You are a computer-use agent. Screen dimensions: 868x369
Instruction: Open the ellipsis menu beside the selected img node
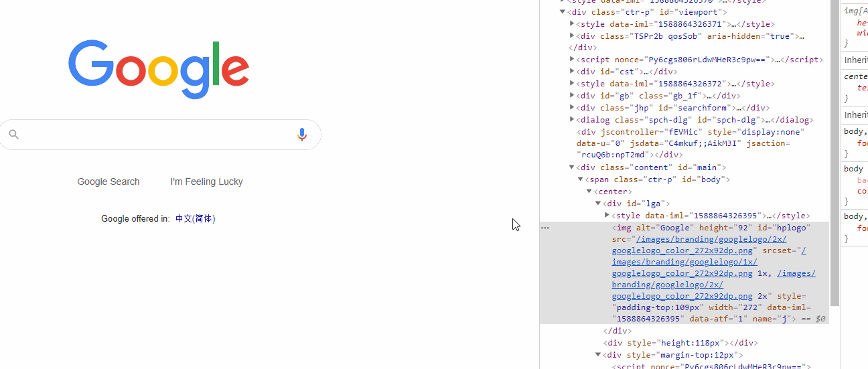point(545,228)
